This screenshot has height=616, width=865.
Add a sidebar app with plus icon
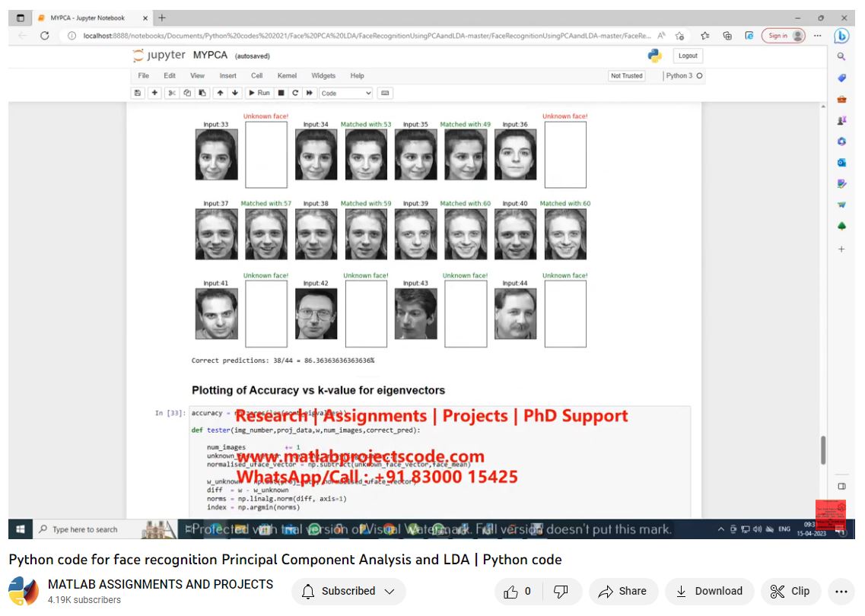[x=841, y=249]
